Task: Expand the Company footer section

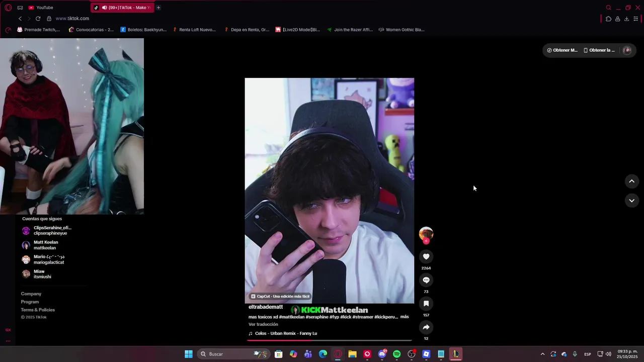Action: point(31,294)
